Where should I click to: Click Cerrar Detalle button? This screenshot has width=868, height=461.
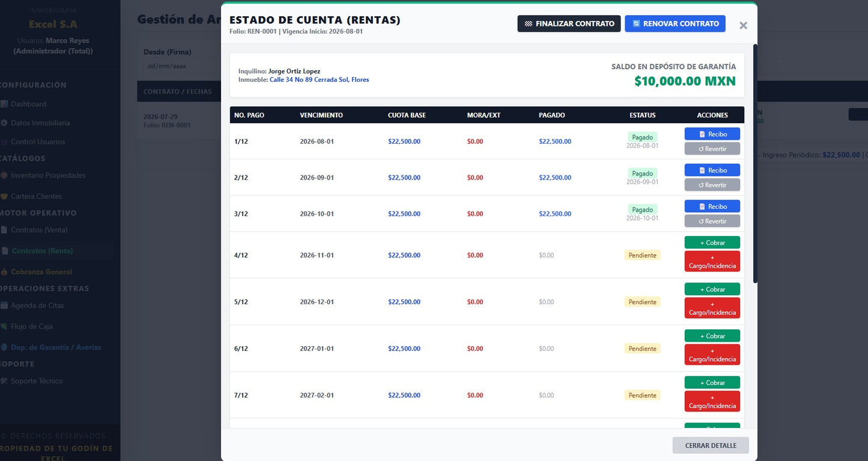tap(711, 445)
